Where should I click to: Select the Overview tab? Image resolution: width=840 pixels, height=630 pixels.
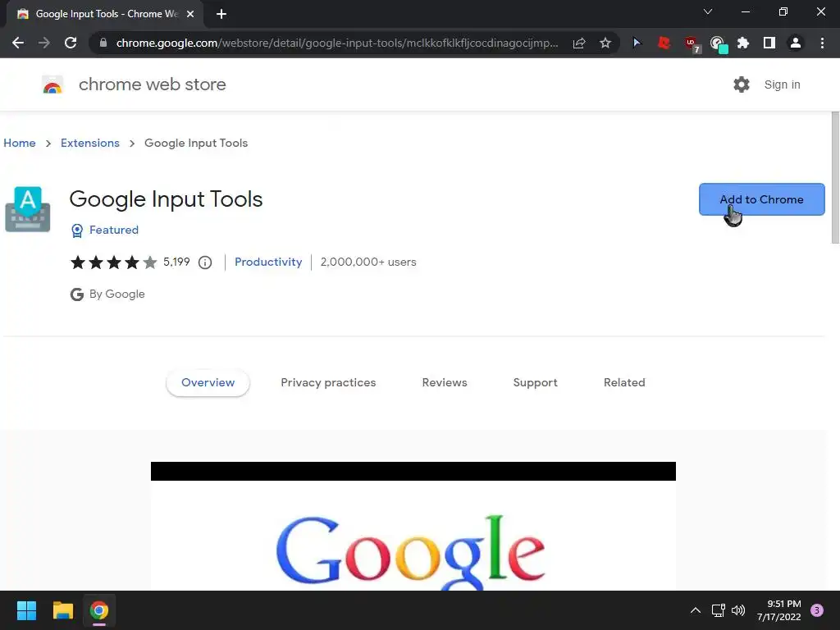pos(208,382)
